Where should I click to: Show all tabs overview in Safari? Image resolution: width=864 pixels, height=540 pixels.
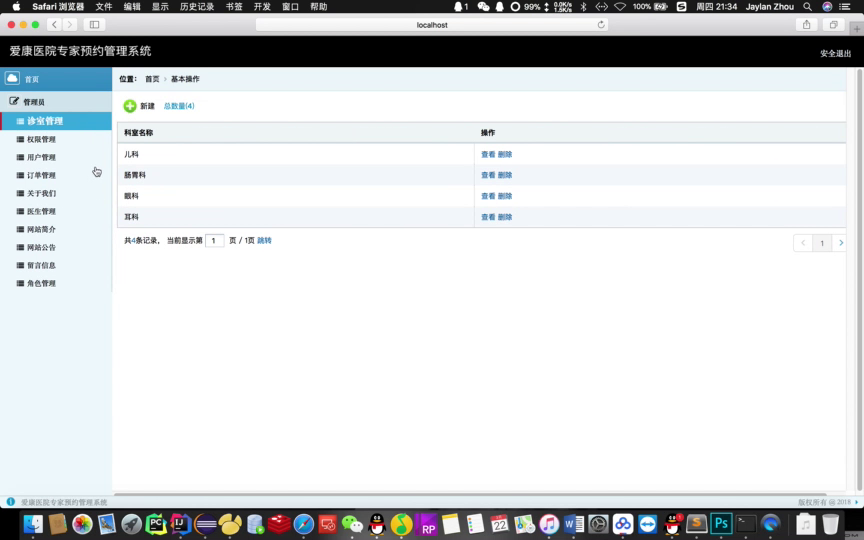[x=833, y=24]
